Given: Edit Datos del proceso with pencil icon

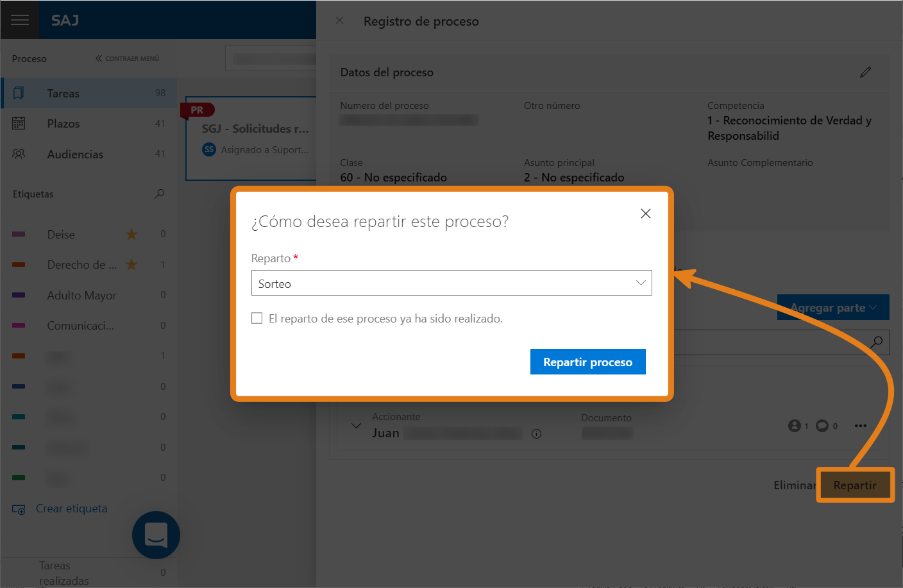Looking at the screenshot, I should (865, 72).
